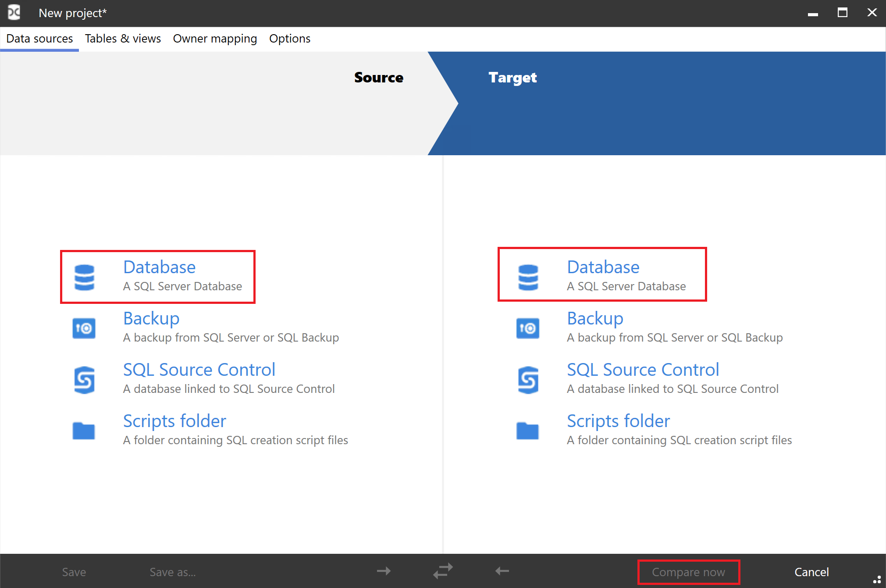Choose Backup link under Source
The image size is (886, 588).
pos(151,319)
